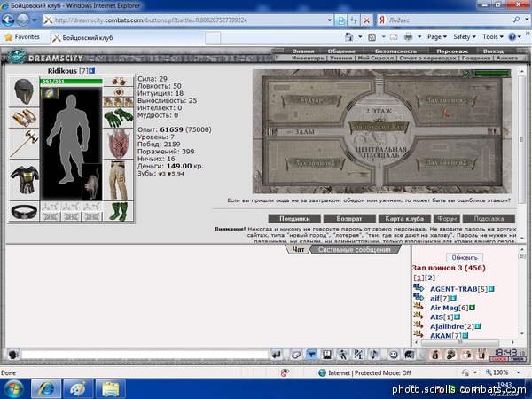The image size is (532, 399).
Task: Click the cat pet thumbnail
Action: 92,182
